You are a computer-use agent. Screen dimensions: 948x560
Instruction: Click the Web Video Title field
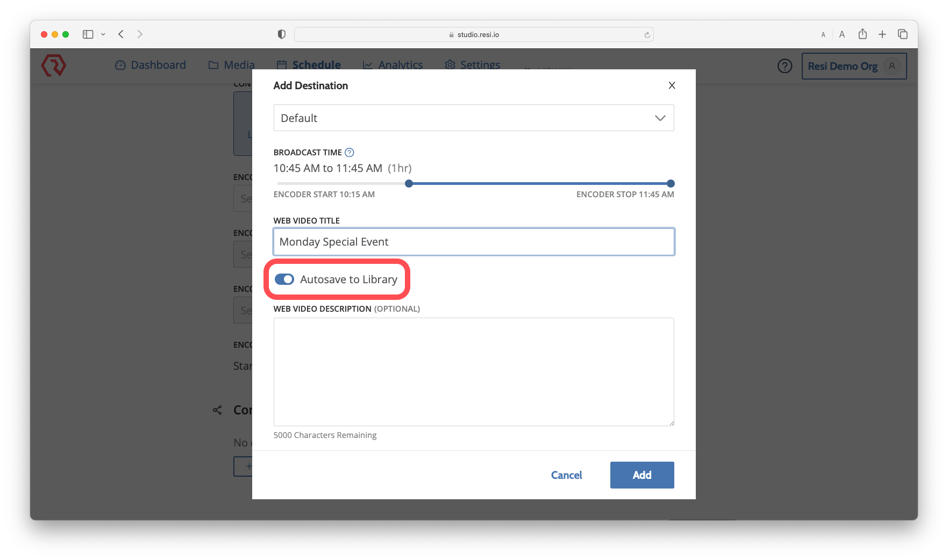click(x=473, y=242)
